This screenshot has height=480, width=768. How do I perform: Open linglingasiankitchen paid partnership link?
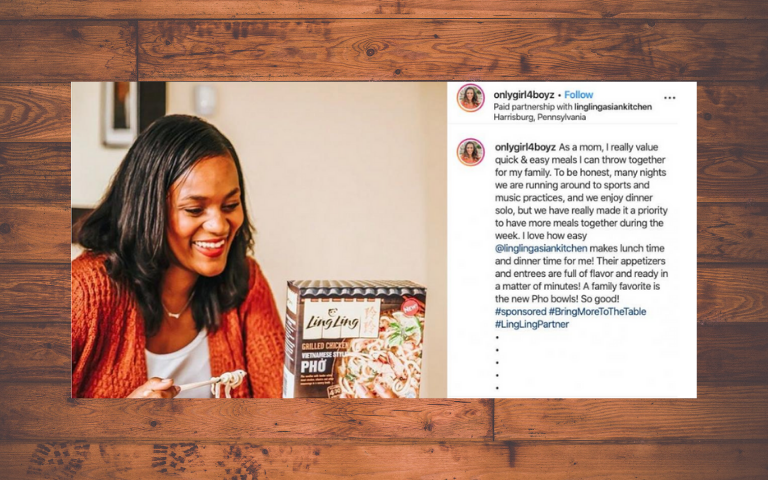(613, 107)
